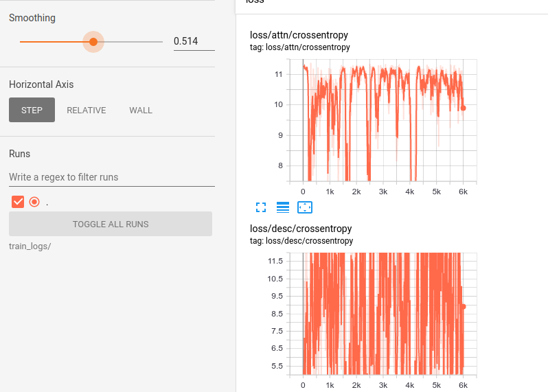The image size is (548, 392).
Task: Switch horizontal axis to RELATIVE
Action: coord(87,110)
